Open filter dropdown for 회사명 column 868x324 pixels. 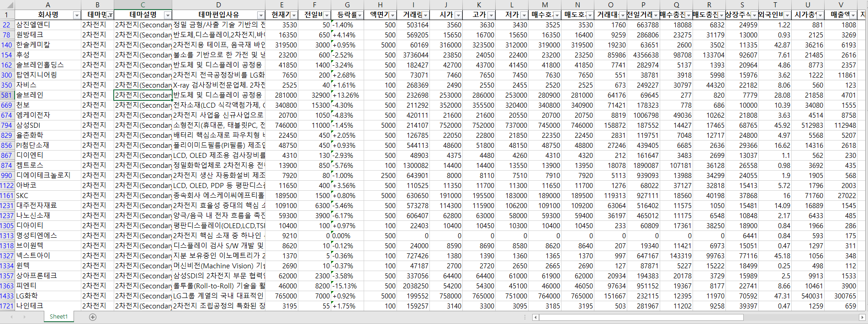click(76, 15)
